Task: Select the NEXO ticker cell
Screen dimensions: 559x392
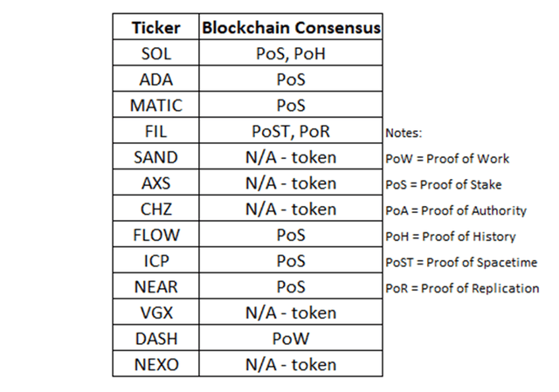Action: click(155, 364)
